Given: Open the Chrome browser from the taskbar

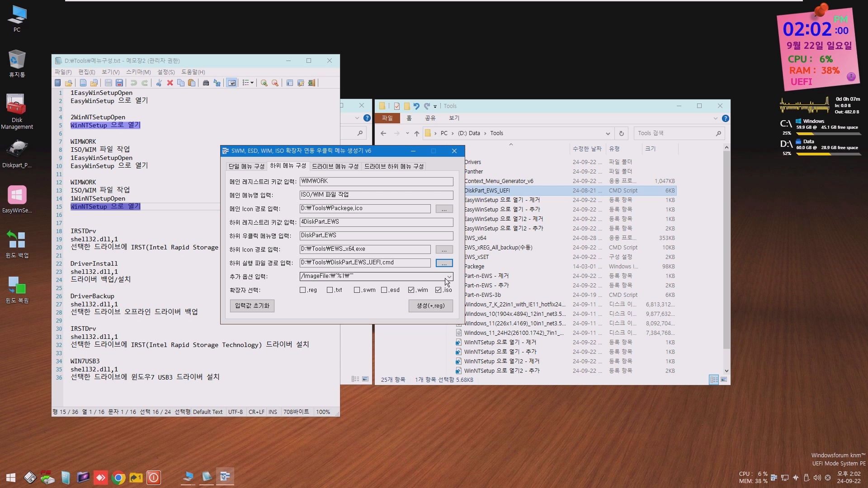Looking at the screenshot, I should click(118, 478).
